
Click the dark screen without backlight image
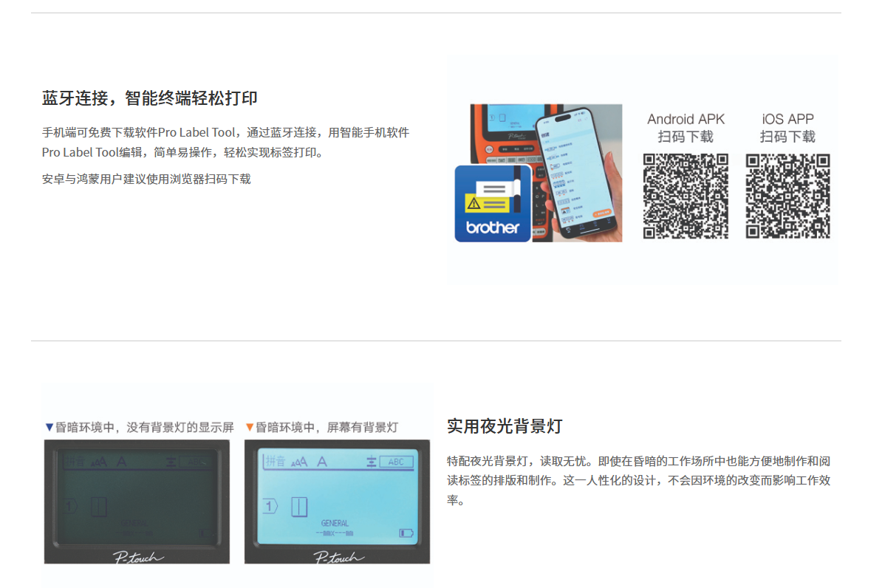137,502
